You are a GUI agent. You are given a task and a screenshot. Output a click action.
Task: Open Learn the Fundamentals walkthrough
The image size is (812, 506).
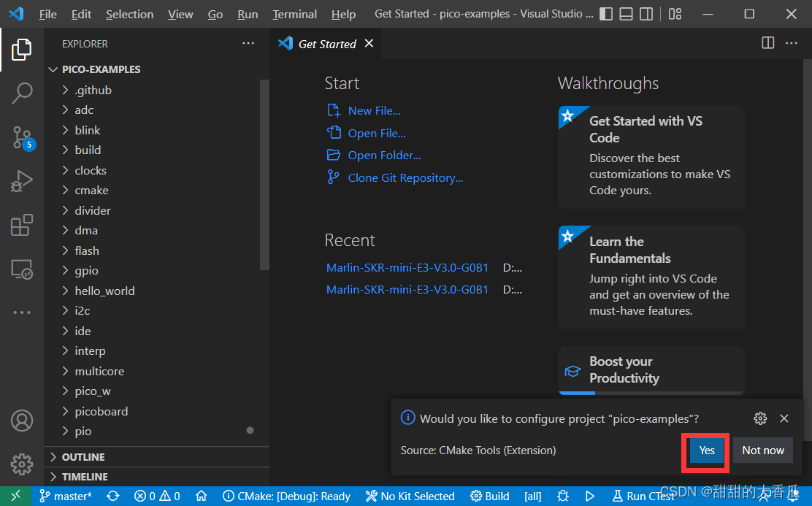pyautogui.click(x=651, y=277)
